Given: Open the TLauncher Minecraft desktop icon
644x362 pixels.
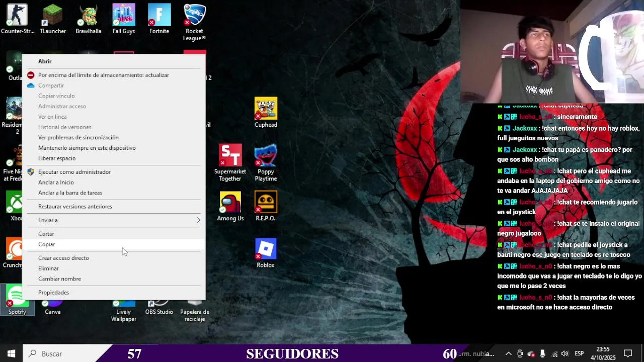Looking at the screenshot, I should tap(53, 19).
